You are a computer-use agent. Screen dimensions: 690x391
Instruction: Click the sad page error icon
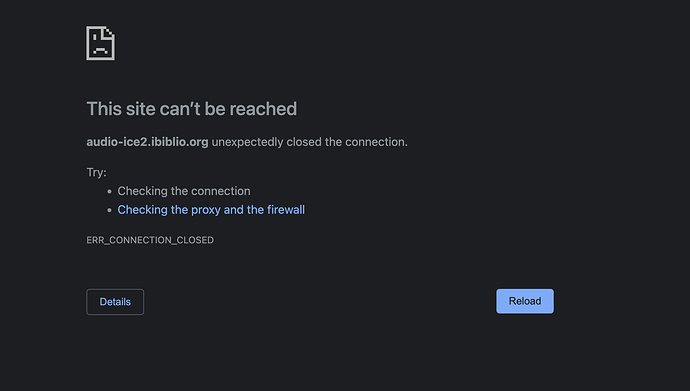[100, 43]
